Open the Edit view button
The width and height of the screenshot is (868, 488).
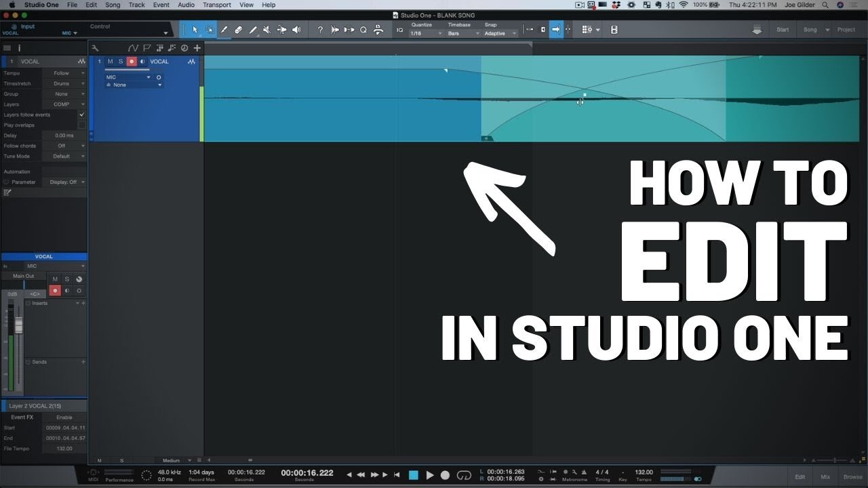800,476
